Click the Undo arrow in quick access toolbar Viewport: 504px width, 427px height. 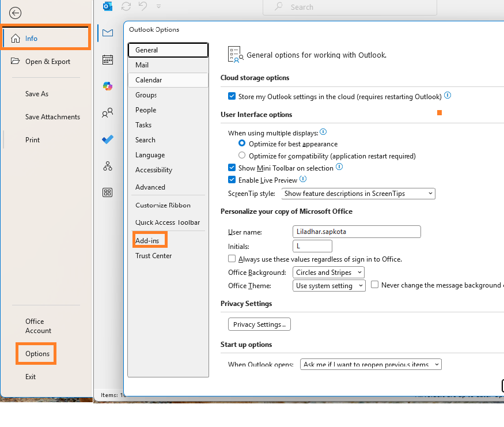[143, 6]
